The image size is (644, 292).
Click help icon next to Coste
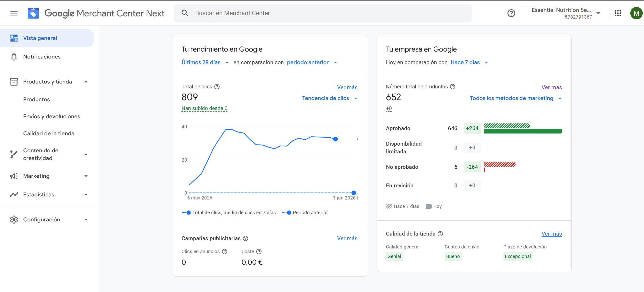tap(259, 252)
